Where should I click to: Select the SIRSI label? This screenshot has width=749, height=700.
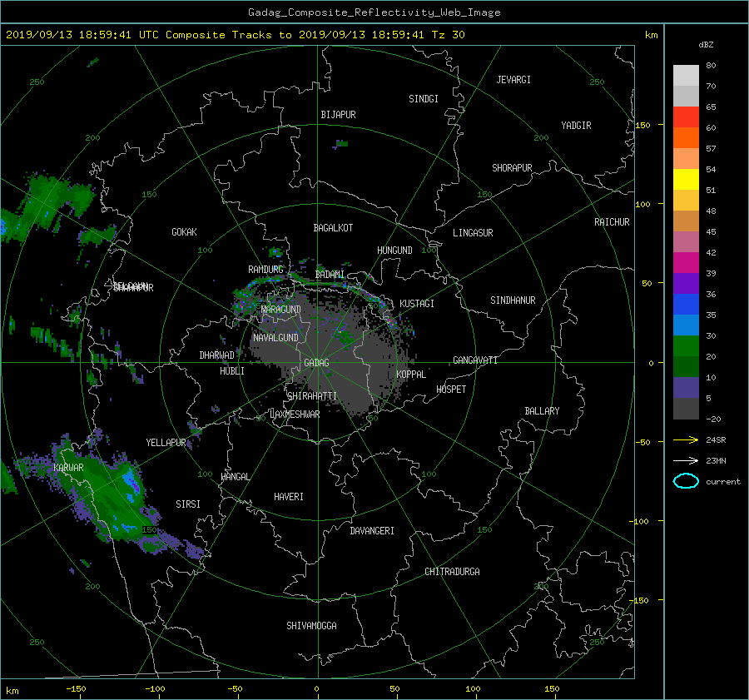[x=188, y=504]
